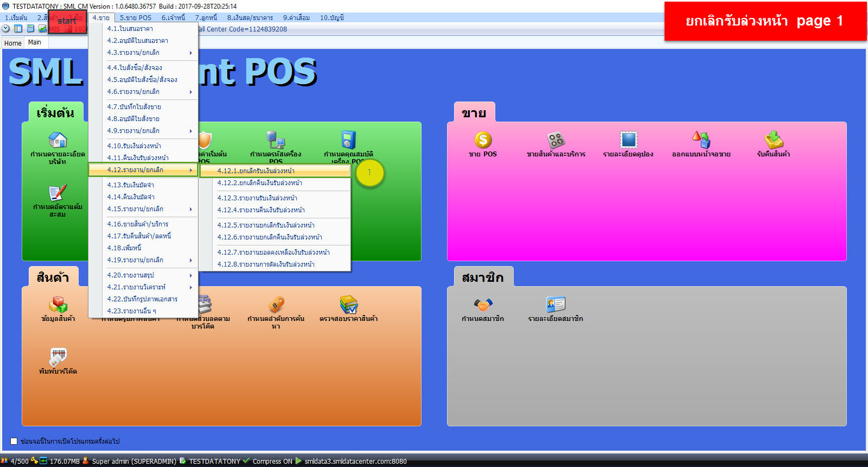Open the กำหนดลำดับการค้นหา tag icon
868x467 pixels.
coord(276,305)
